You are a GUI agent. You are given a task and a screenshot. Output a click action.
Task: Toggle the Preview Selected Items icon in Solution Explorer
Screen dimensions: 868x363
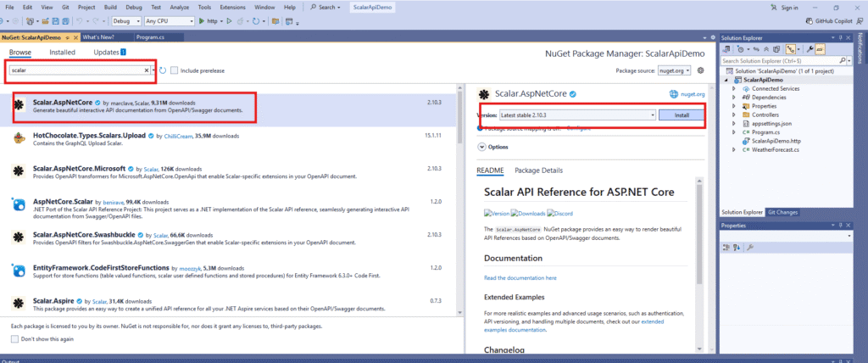pos(821,49)
